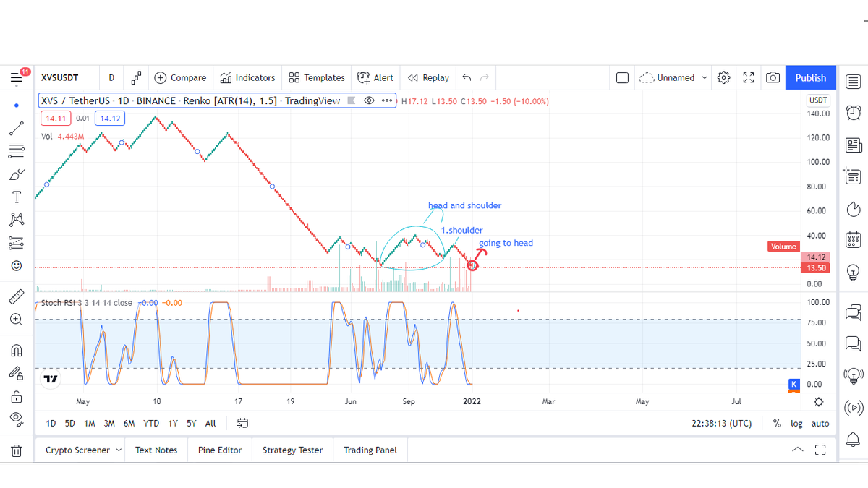The height and width of the screenshot is (488, 868).
Task: Expand the Crypto Screener dropdown
Action: click(x=118, y=450)
